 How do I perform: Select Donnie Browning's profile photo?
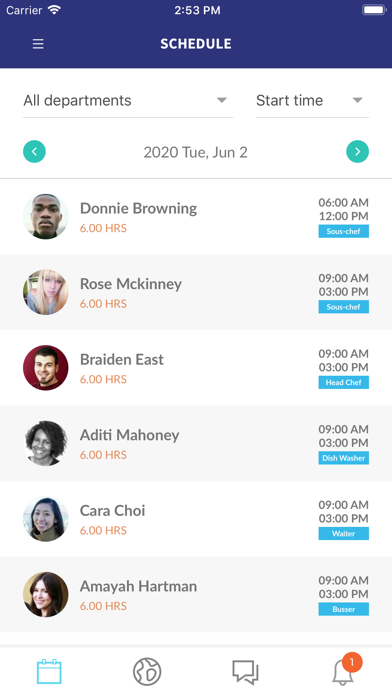tap(46, 217)
